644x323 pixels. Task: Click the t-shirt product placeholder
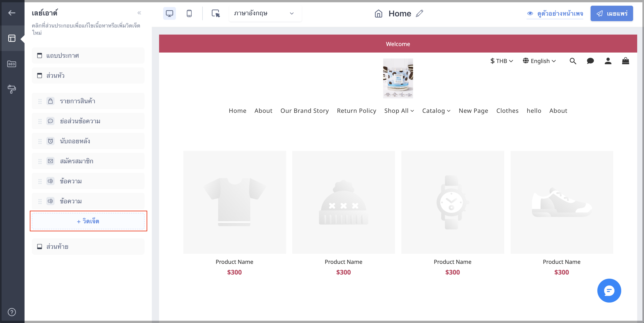pos(235,202)
